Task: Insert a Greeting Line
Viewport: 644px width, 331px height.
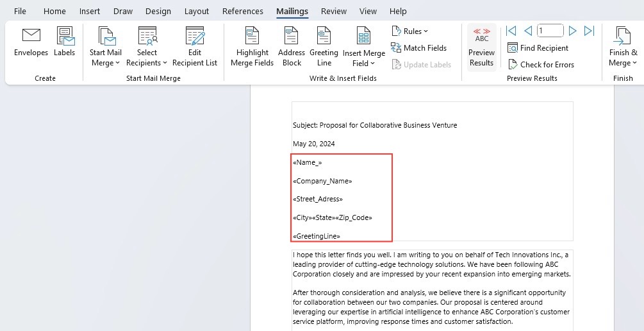Action: pyautogui.click(x=324, y=46)
